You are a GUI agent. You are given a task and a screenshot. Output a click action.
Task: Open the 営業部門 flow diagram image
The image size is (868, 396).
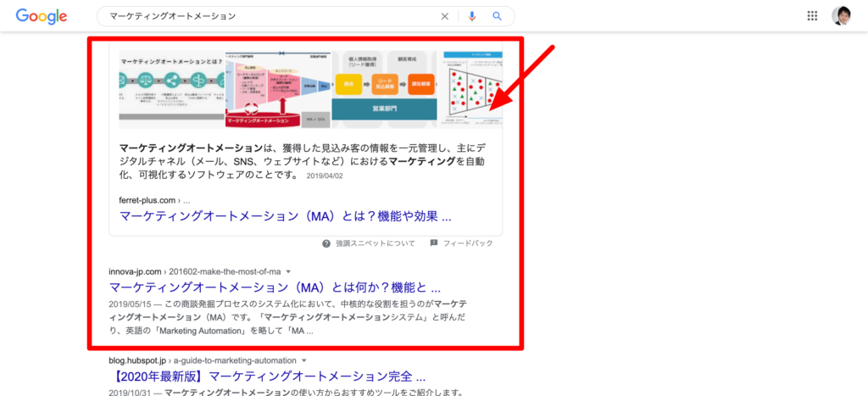click(384, 89)
